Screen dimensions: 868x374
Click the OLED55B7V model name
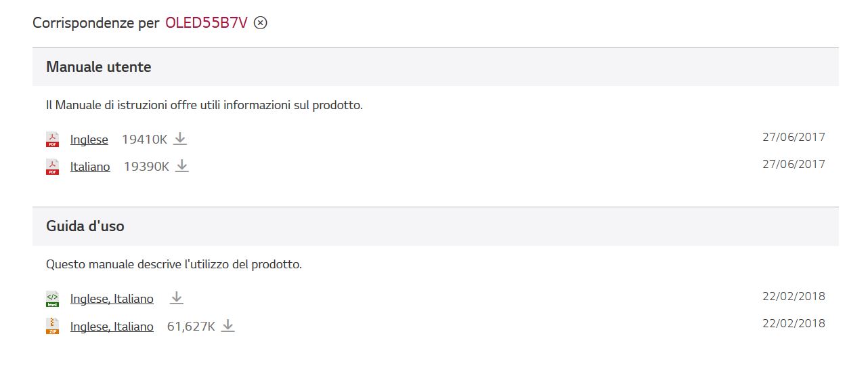point(207,23)
